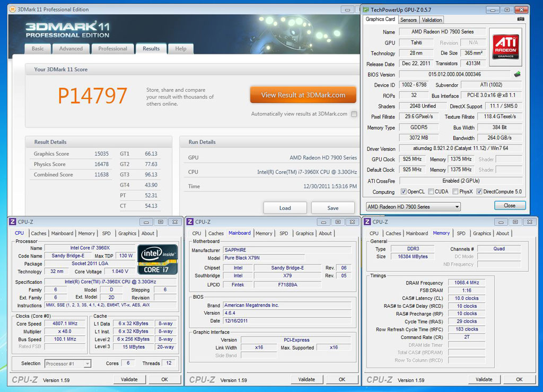543x392 pixels.
Task: Minimize the 3DMark 11 window
Action: [x=347, y=10]
